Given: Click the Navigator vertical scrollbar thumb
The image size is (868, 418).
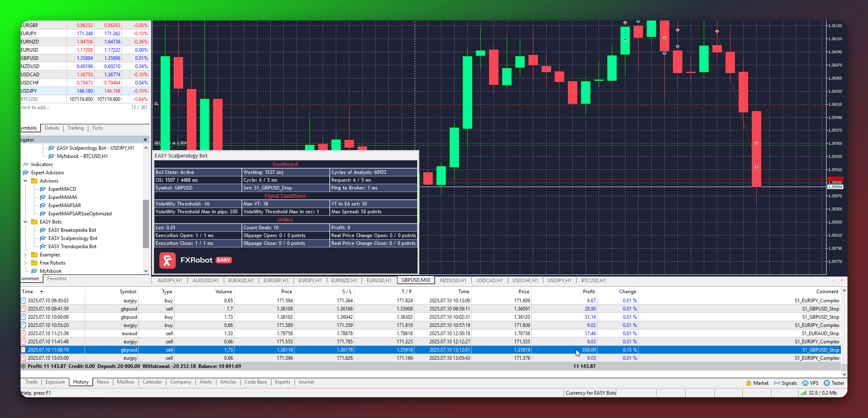Looking at the screenshot, I should click(x=146, y=224).
